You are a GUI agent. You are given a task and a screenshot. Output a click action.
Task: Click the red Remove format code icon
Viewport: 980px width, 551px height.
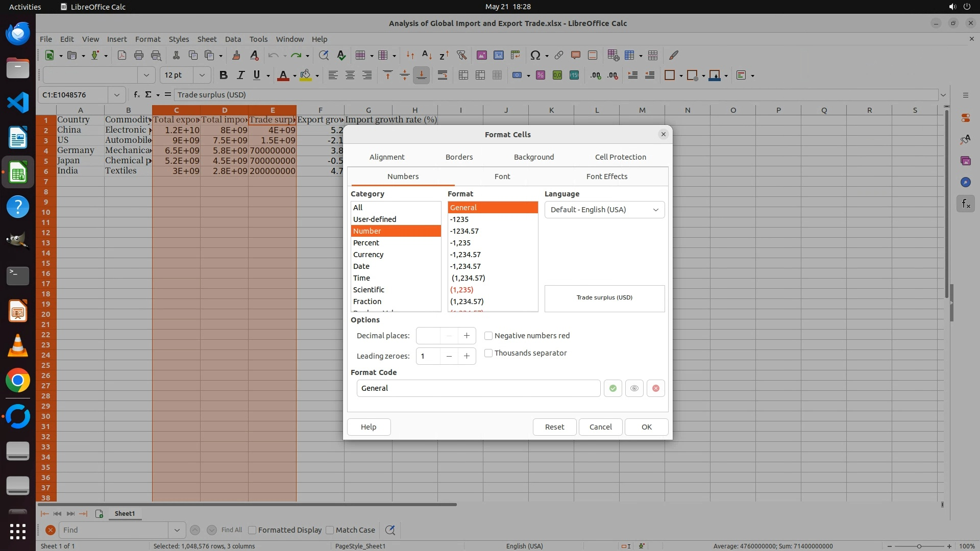tap(655, 388)
